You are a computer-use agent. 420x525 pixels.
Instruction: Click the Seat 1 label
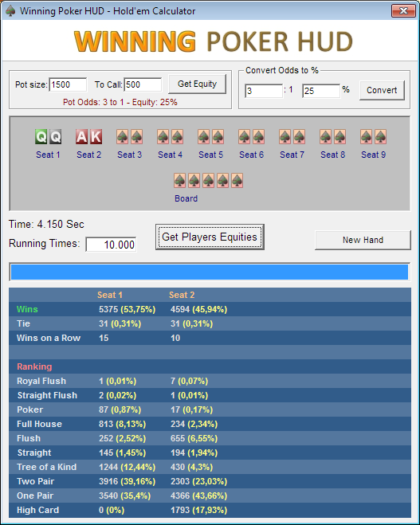(48, 155)
